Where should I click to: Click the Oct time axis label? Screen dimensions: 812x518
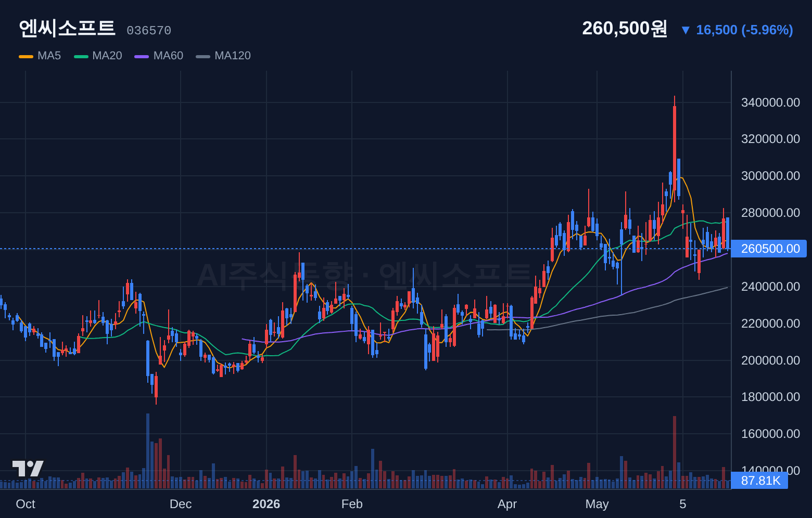pyautogui.click(x=26, y=504)
